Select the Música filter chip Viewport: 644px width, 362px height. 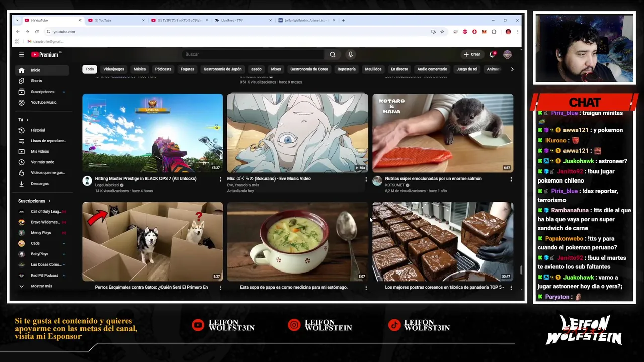[140, 69]
